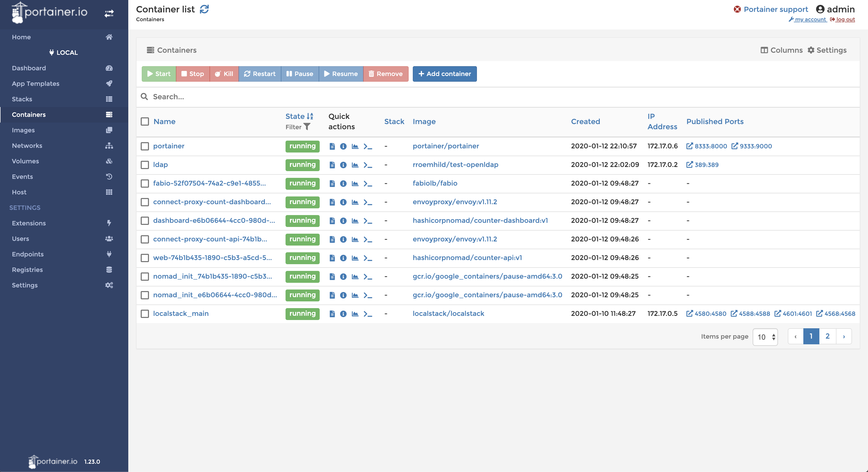868x472 pixels.
Task: Sort by the Name column header
Action: (164, 121)
